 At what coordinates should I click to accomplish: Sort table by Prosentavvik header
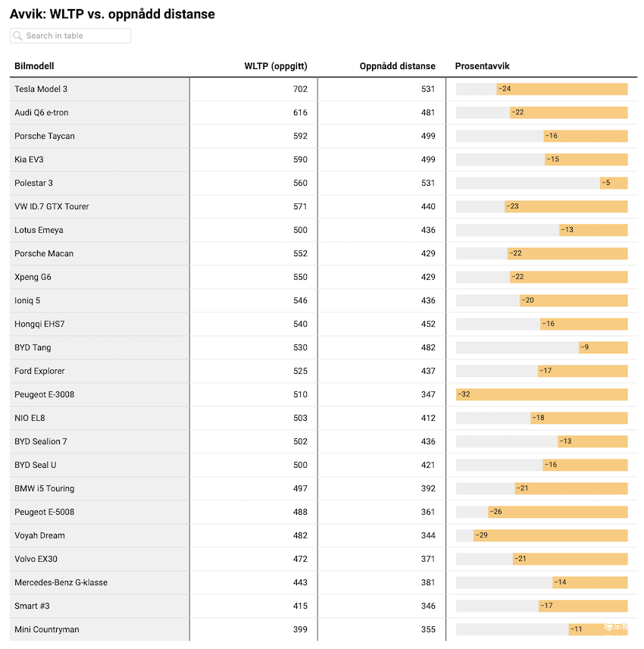[x=482, y=66]
